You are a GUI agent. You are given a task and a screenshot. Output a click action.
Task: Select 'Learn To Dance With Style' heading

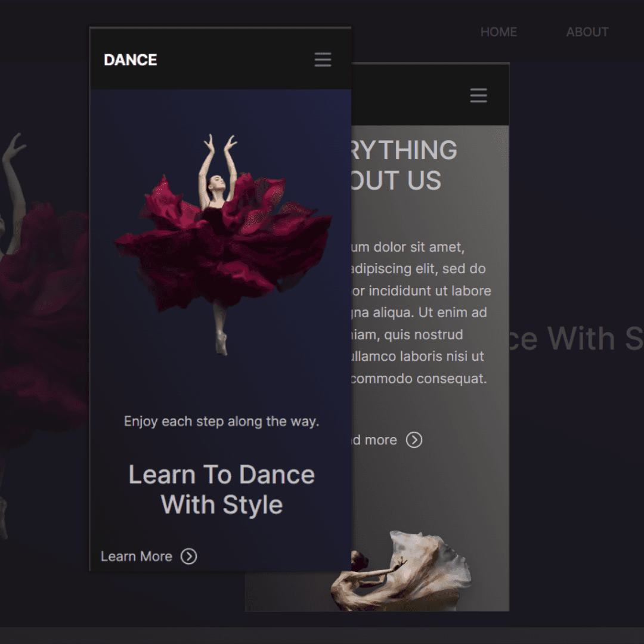tap(222, 490)
